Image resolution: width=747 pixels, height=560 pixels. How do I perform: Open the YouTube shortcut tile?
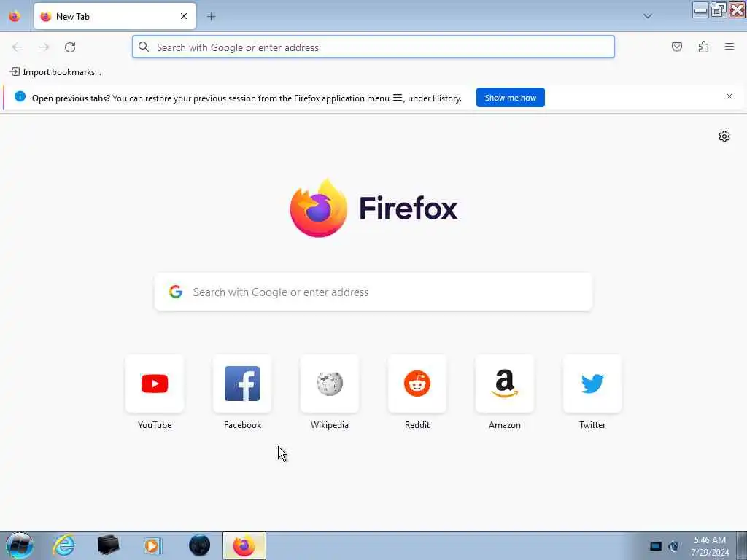155,384
